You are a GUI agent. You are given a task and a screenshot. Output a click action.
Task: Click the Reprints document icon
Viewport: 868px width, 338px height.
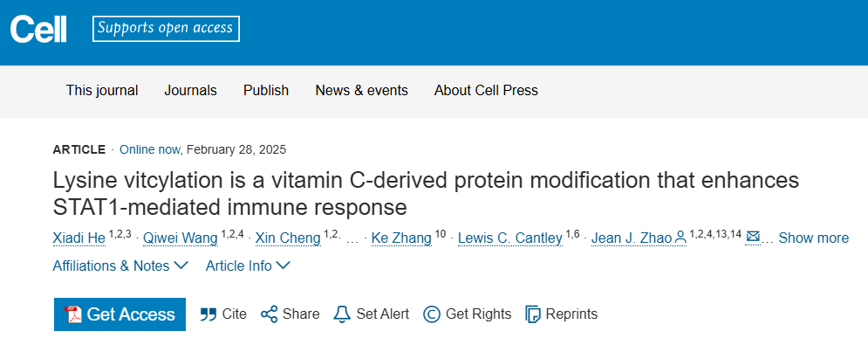coord(532,314)
